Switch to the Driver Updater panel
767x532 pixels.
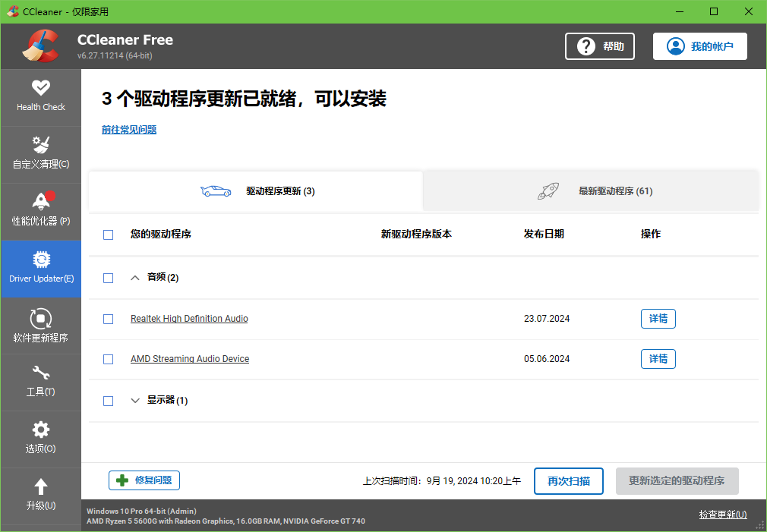tap(41, 268)
